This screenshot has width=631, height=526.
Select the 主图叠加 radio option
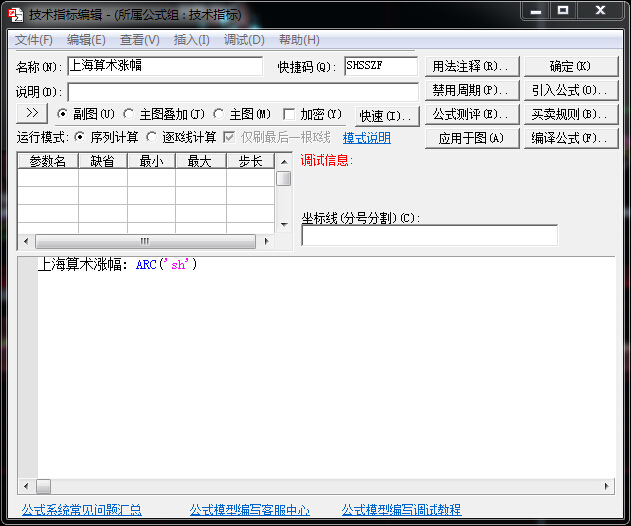(129, 114)
